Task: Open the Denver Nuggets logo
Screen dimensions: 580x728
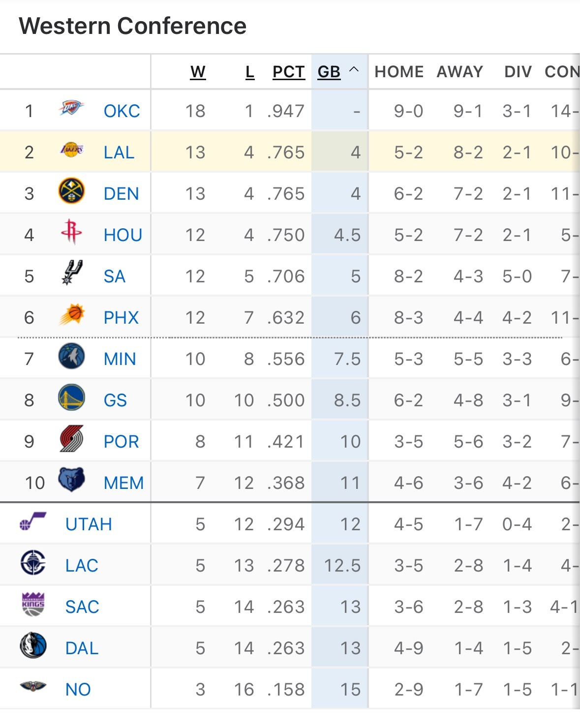Action: [71, 191]
